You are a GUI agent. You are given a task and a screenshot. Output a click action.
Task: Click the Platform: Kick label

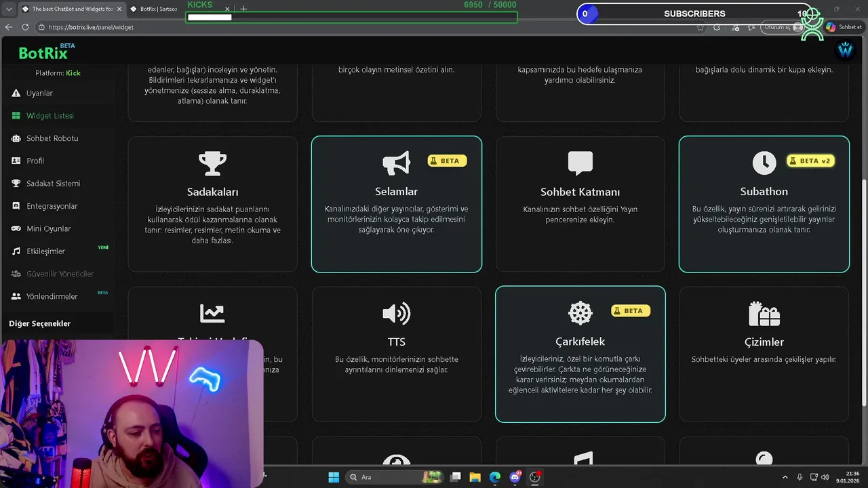click(58, 73)
